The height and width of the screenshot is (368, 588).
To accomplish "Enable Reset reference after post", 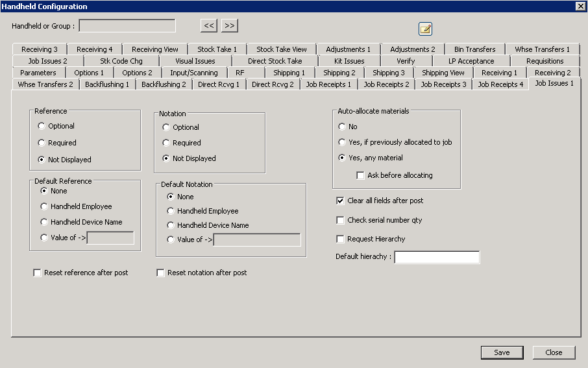I will pos(37,273).
